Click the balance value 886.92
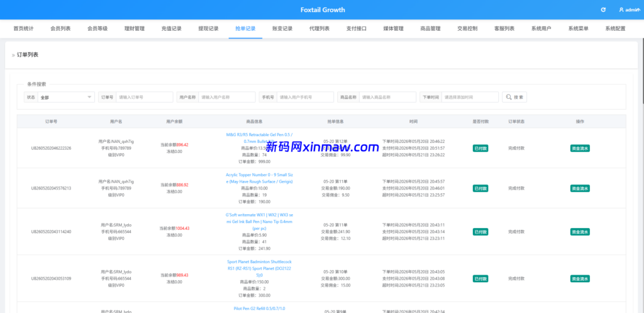Viewport: 644px width, 313px height. coord(182,185)
